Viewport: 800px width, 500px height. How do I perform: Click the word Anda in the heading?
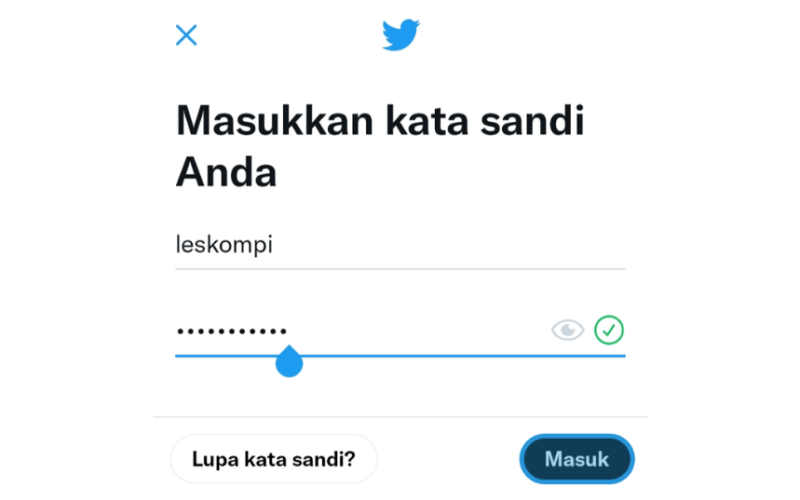(226, 172)
